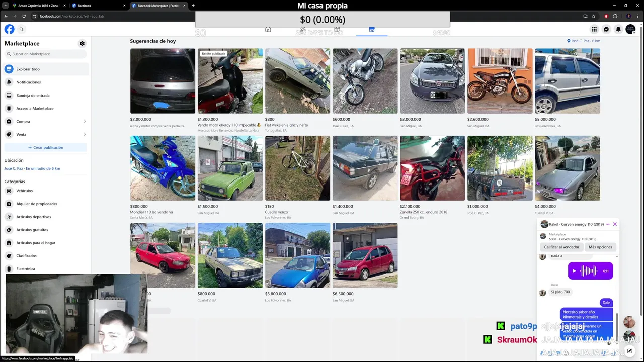Click the Marketplace tab icon in the top nav

tap(371, 30)
